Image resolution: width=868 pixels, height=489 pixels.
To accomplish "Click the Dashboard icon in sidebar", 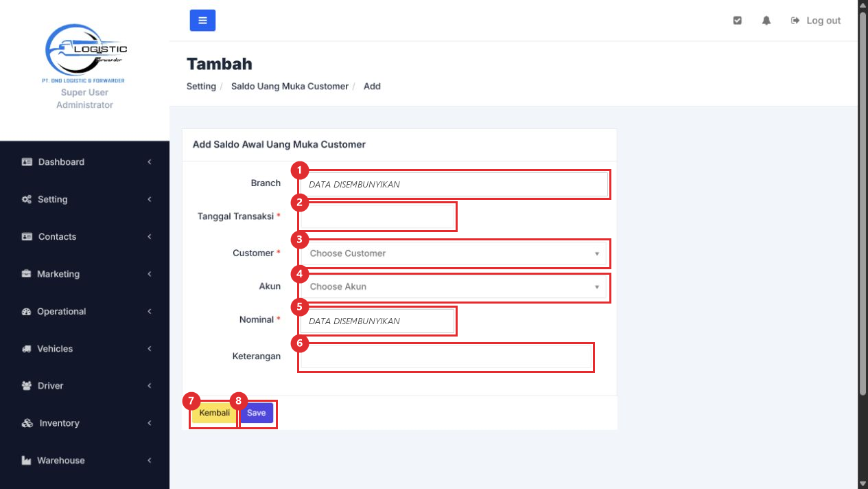I will [x=27, y=162].
